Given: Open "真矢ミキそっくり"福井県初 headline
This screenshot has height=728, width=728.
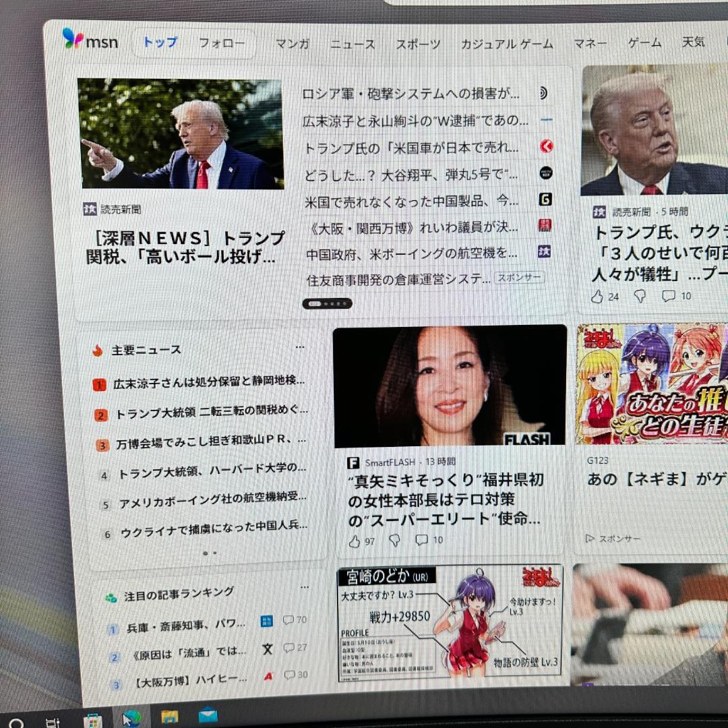Looking at the screenshot, I should pos(446,499).
